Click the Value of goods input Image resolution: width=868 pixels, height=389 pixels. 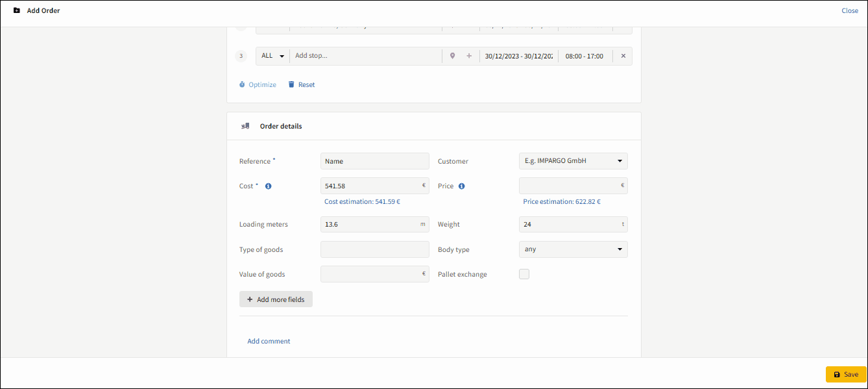click(x=375, y=274)
